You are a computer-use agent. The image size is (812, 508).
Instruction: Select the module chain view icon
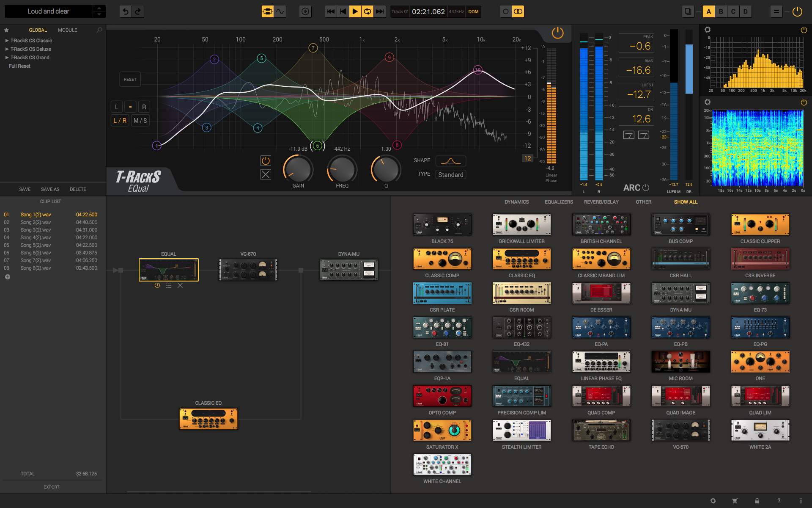(267, 11)
